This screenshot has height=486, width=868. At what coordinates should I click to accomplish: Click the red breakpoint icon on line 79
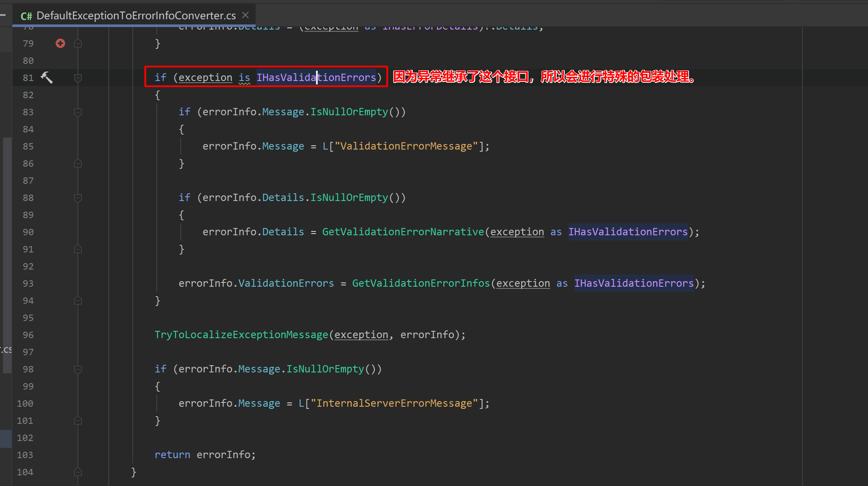pos(60,43)
